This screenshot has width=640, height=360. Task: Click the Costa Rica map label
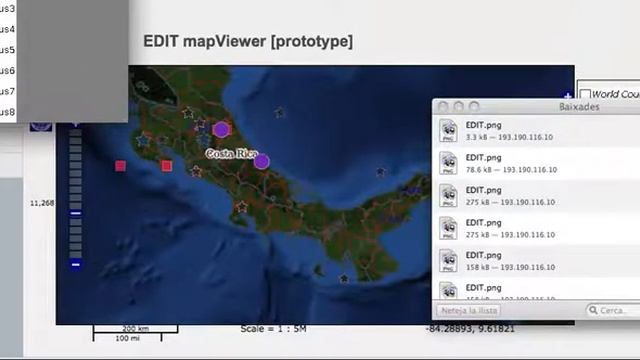pyautogui.click(x=231, y=154)
